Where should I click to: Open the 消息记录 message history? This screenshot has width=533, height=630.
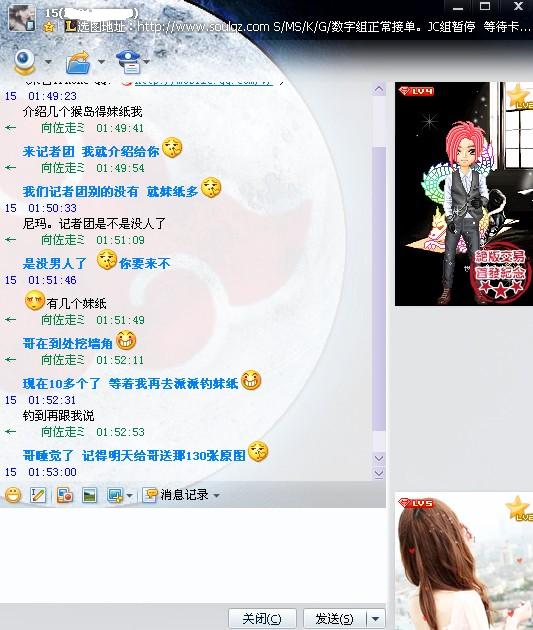coord(176,495)
